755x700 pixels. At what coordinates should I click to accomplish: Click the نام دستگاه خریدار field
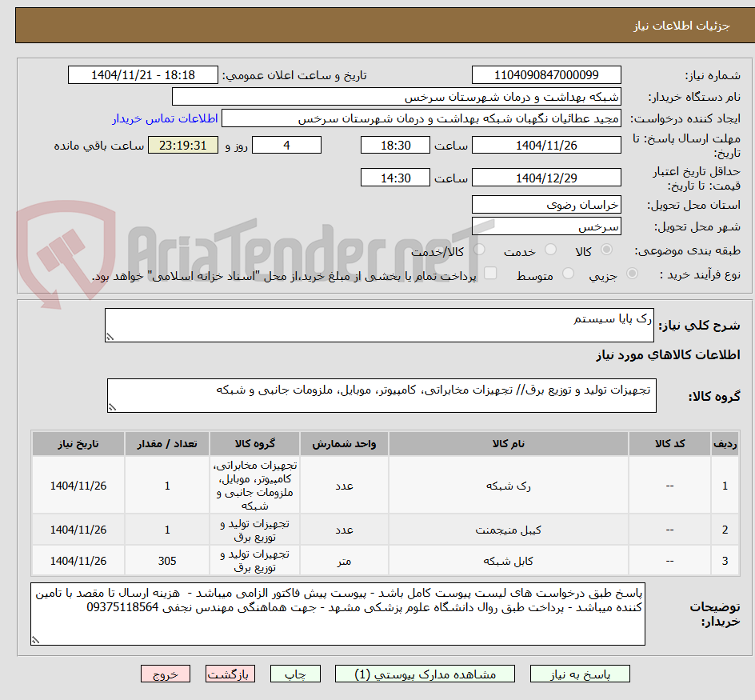pyautogui.click(x=396, y=97)
